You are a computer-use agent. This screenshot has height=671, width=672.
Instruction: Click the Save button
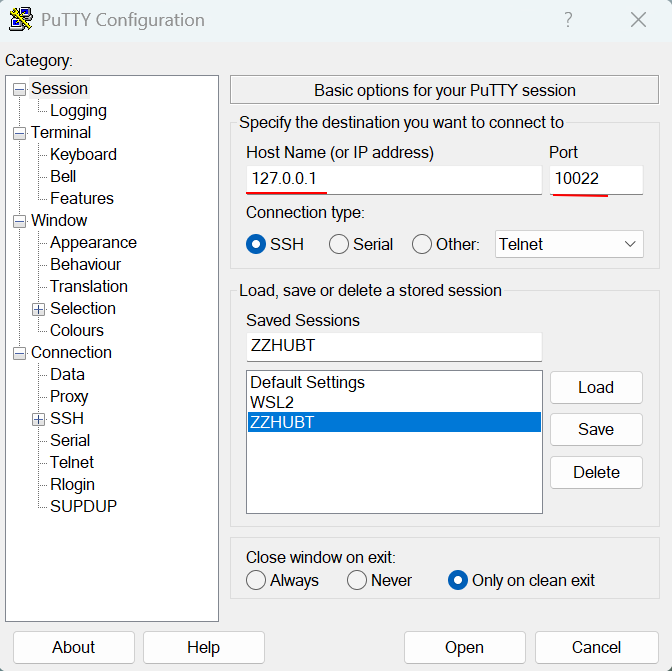pos(596,429)
